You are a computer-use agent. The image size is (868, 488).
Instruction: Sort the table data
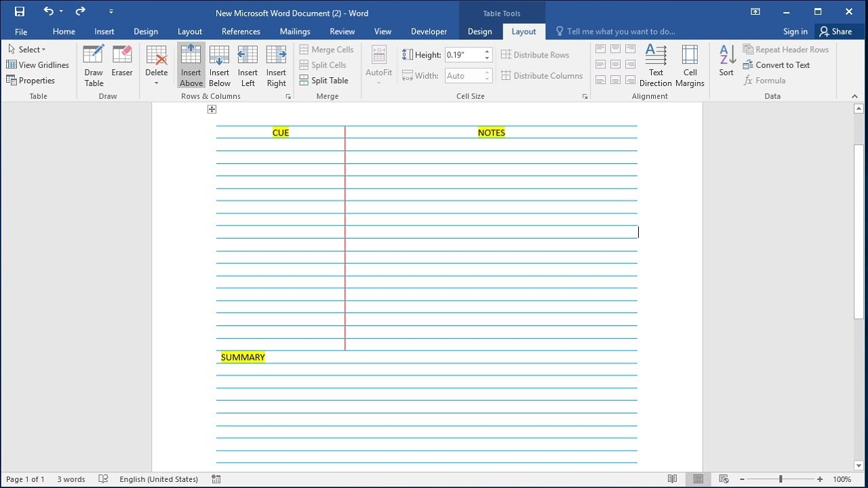coord(726,61)
